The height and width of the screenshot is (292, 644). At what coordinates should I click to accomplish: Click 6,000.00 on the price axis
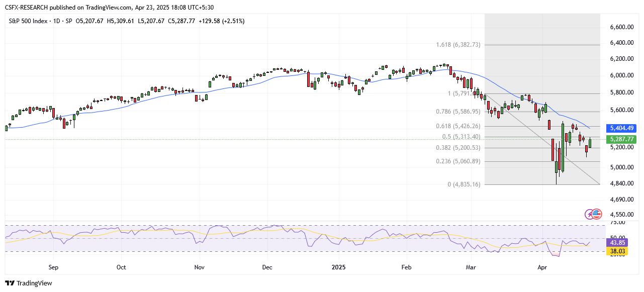click(x=623, y=75)
